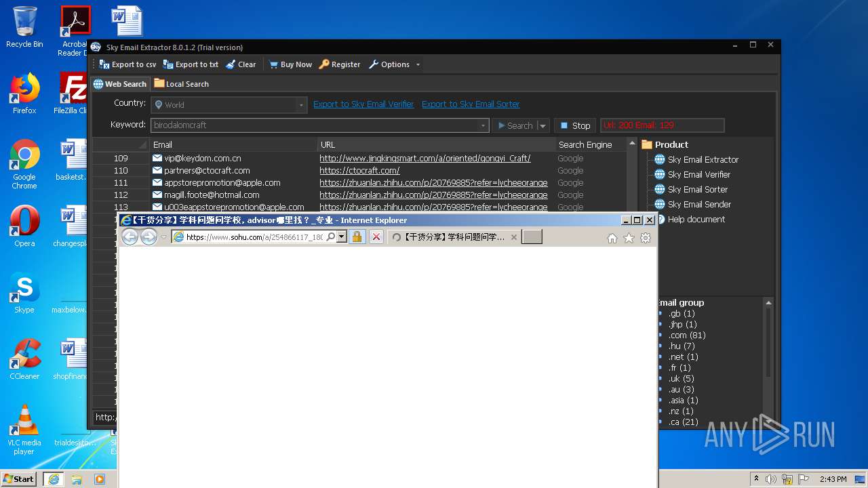The image size is (868, 488).
Task: Go forward in Internet Explorer
Action: coord(149,237)
